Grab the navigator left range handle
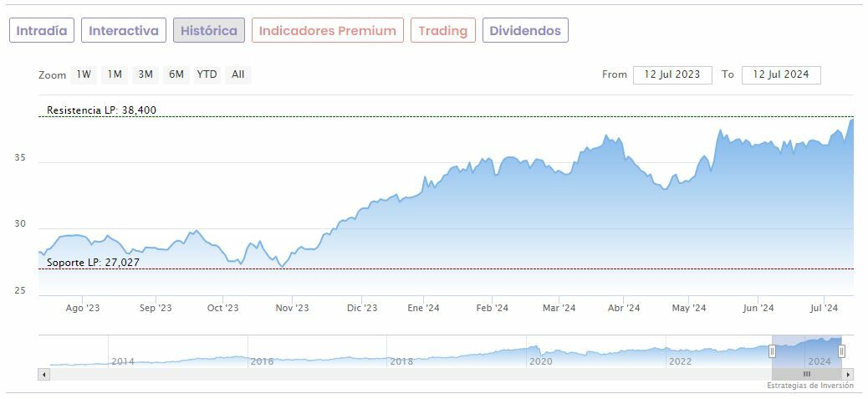This screenshot has height=399, width=868. coord(772,351)
